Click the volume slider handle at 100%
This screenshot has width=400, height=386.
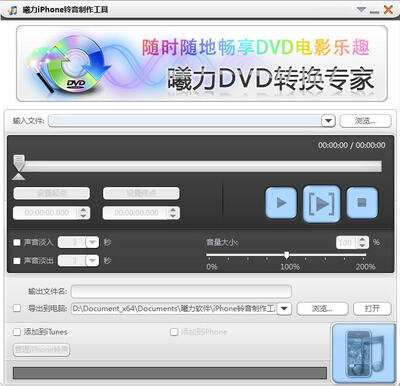point(287,255)
